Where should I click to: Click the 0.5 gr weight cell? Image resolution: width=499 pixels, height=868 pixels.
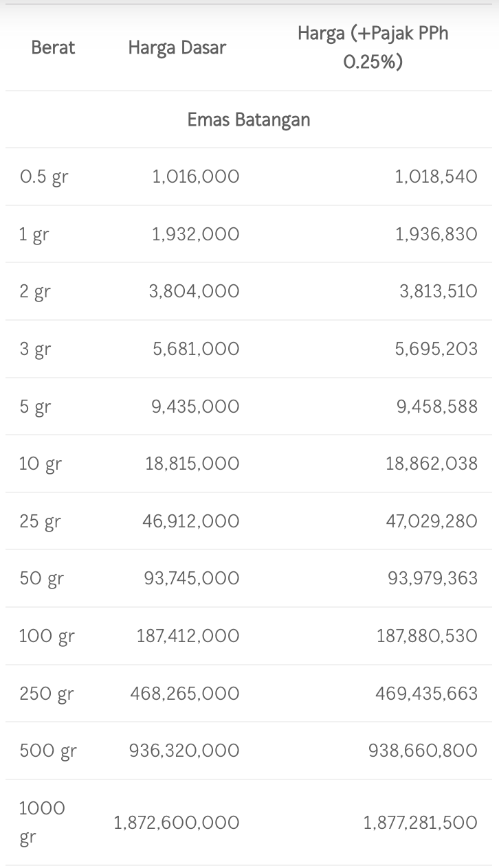coord(44,177)
